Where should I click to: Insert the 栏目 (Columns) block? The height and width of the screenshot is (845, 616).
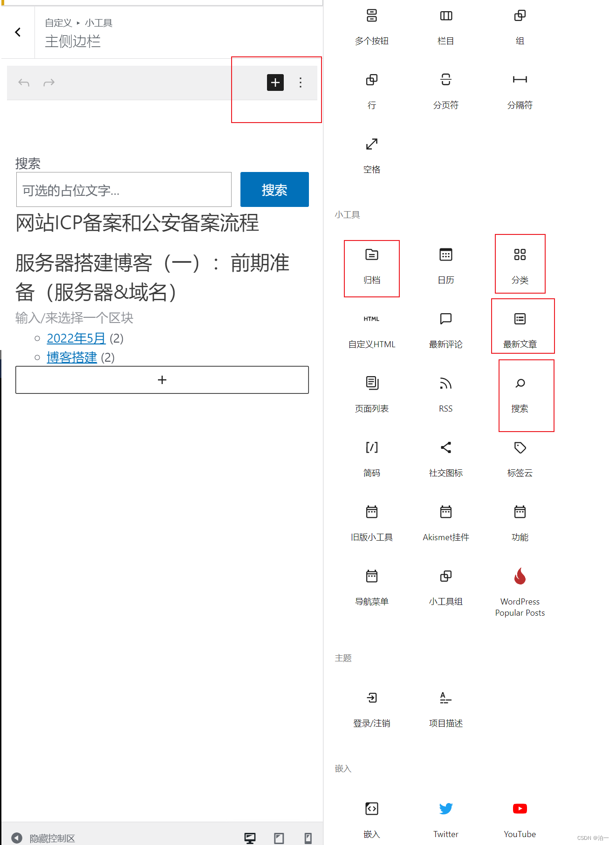tap(445, 27)
